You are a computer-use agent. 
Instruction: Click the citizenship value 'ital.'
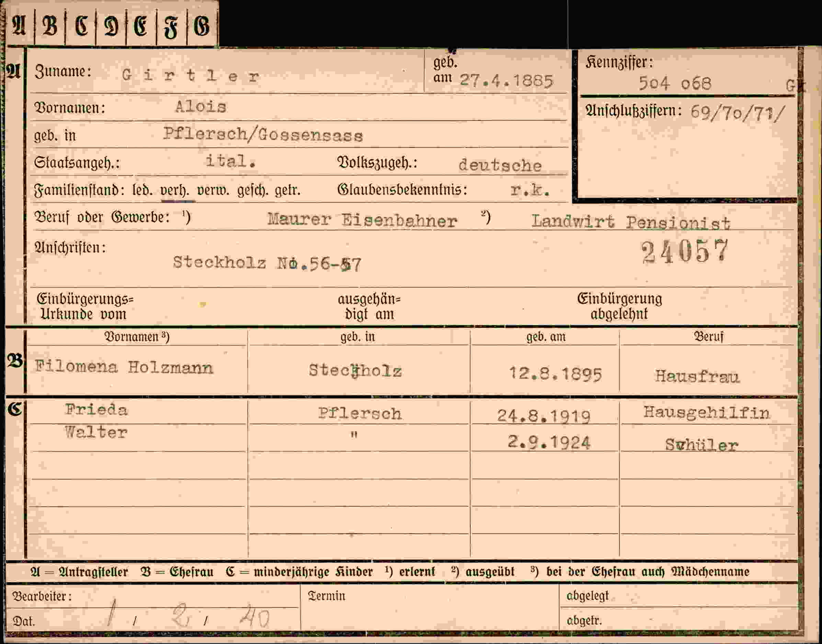coord(231,161)
